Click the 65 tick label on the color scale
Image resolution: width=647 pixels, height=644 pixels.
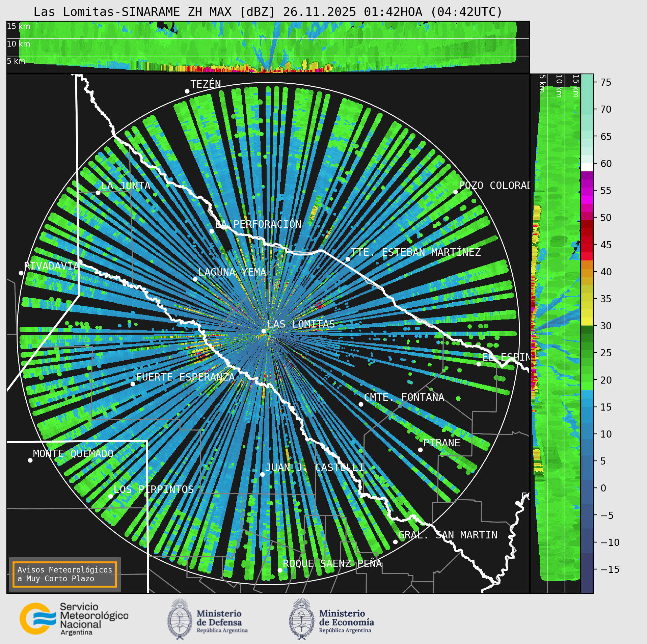click(x=606, y=137)
